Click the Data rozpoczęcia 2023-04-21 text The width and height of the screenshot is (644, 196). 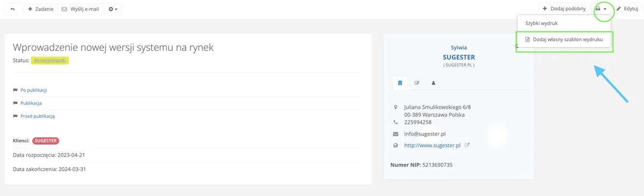[49, 155]
